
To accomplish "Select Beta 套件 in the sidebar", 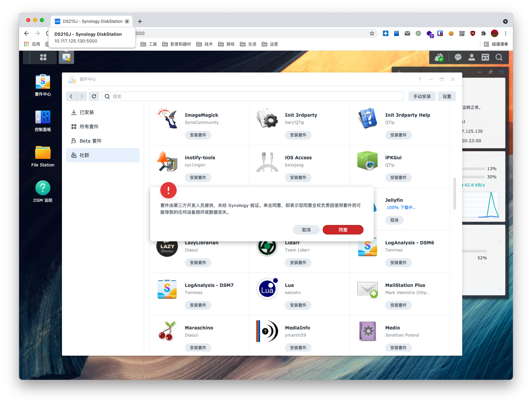I will pos(103,141).
